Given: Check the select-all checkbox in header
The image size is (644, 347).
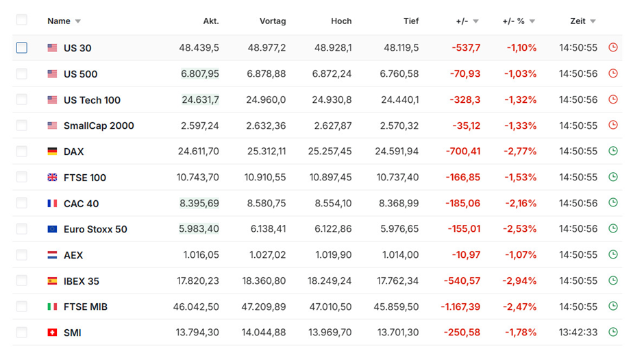Looking at the screenshot, I should tap(22, 21).
